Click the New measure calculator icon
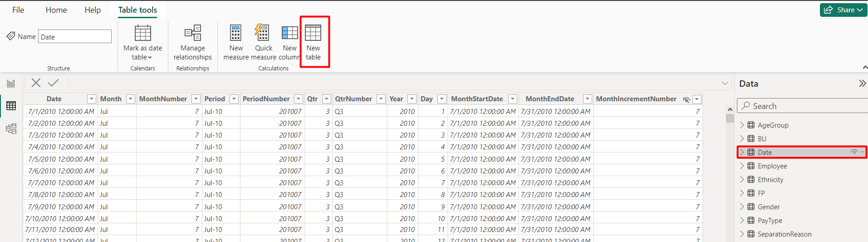The image size is (868, 242). tap(235, 33)
